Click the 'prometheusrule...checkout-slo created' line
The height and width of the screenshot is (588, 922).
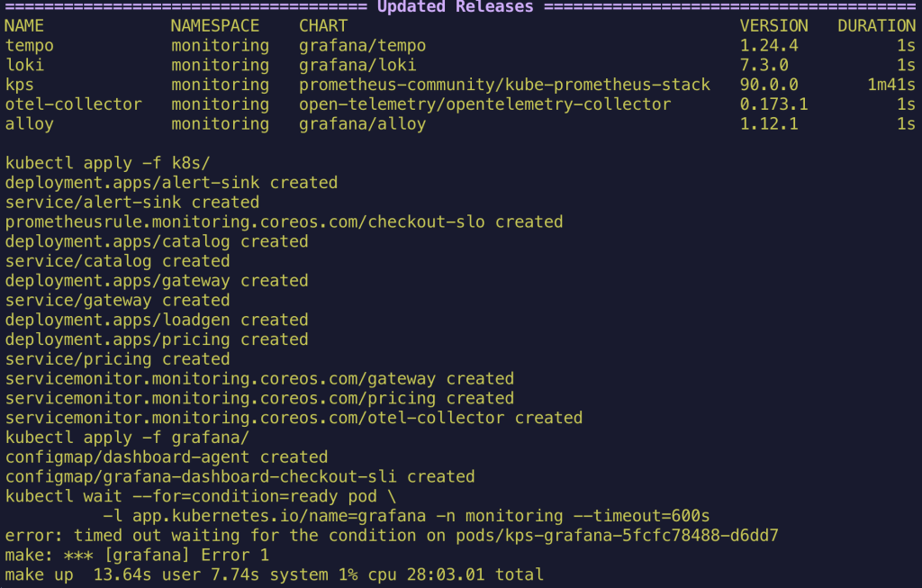(x=284, y=222)
